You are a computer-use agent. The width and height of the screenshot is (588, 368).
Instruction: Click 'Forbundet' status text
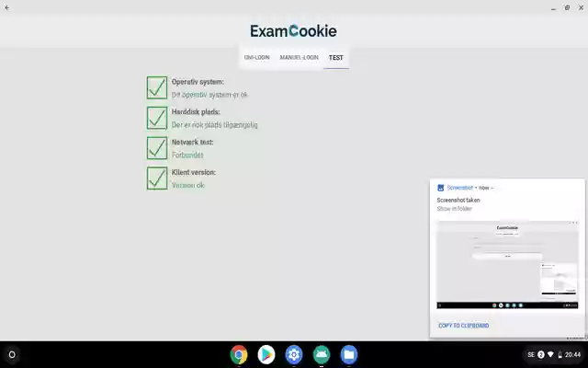[187, 155]
